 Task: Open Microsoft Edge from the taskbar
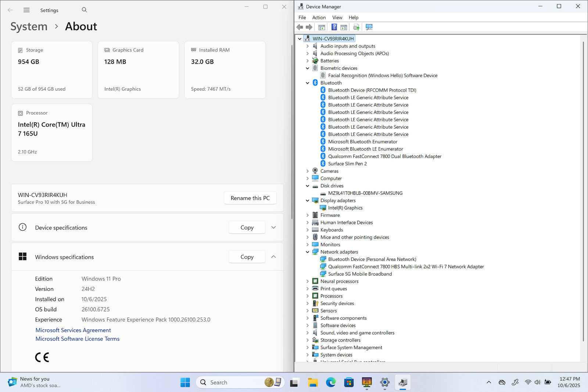point(331,382)
